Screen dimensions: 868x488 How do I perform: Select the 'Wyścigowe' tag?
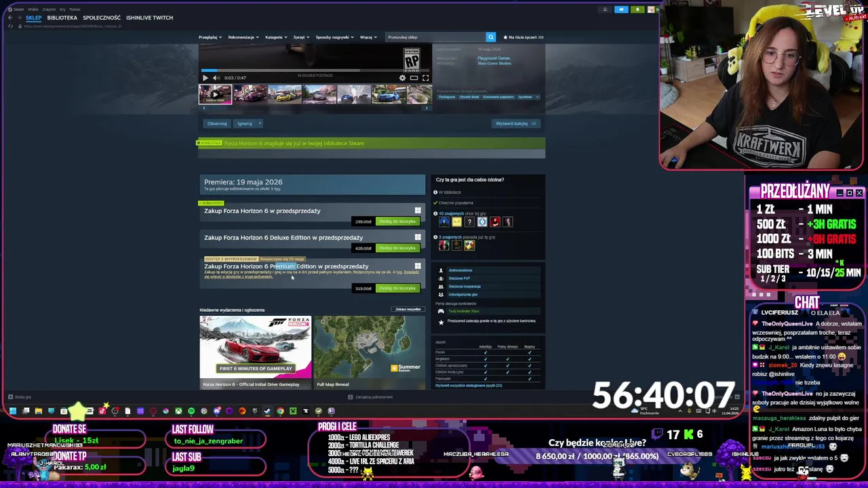pos(447,97)
